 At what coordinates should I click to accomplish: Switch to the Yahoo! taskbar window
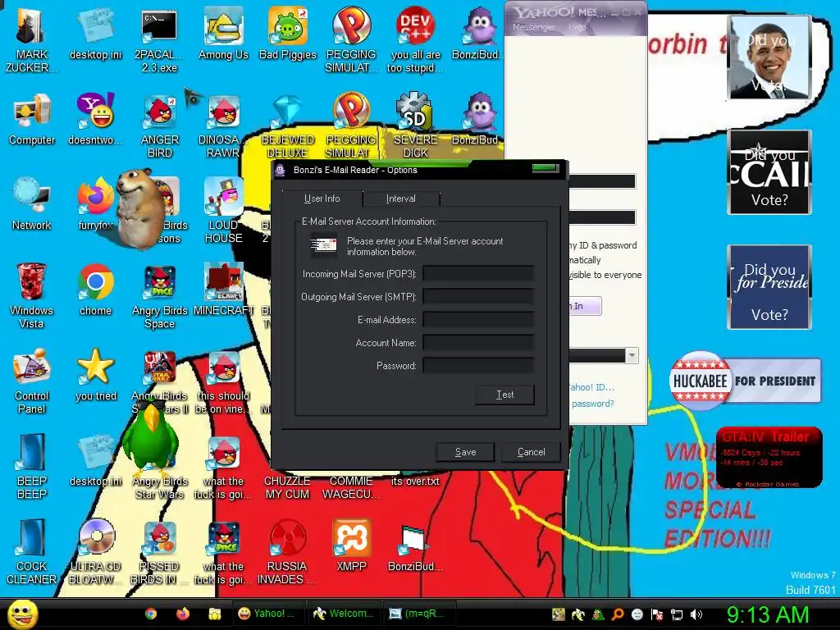(x=267, y=614)
